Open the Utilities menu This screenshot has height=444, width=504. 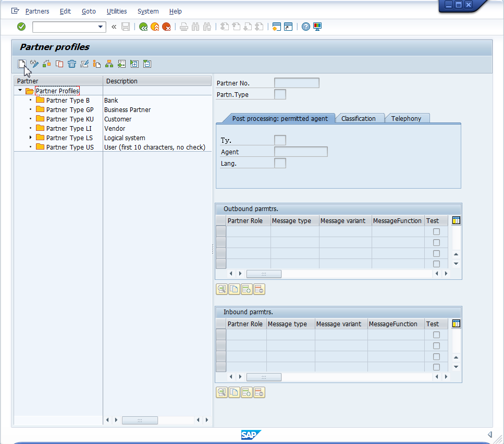[x=116, y=11]
